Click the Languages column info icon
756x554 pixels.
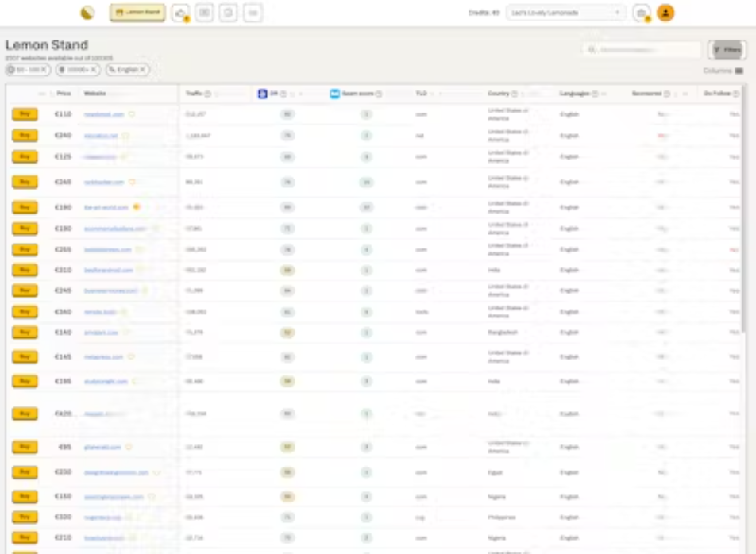595,94
